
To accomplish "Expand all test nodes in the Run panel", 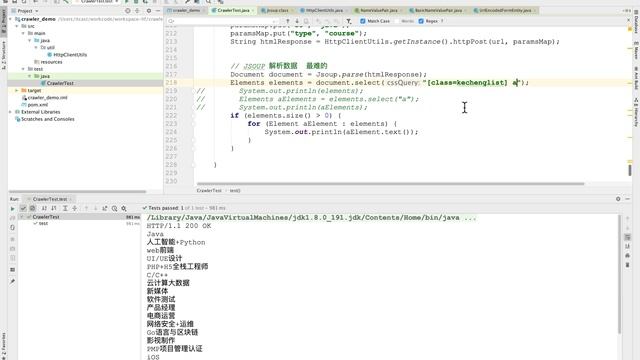I will point(65,209).
